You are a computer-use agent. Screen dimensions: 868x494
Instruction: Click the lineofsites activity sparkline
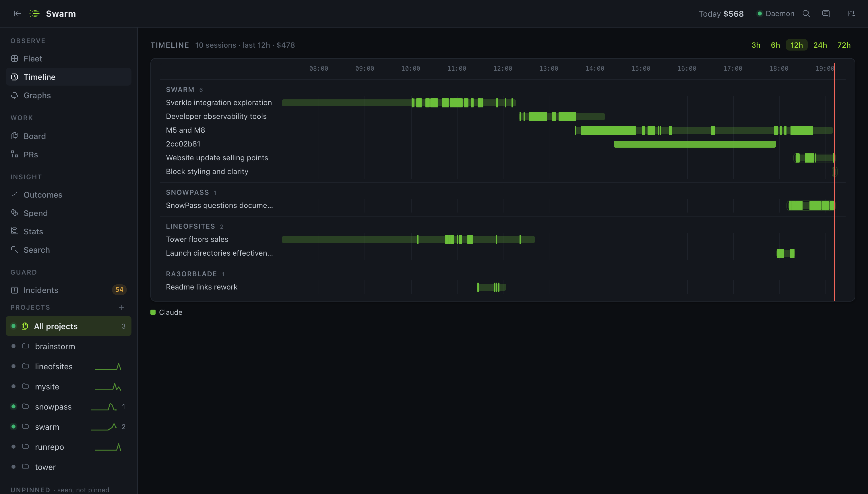[x=108, y=366]
